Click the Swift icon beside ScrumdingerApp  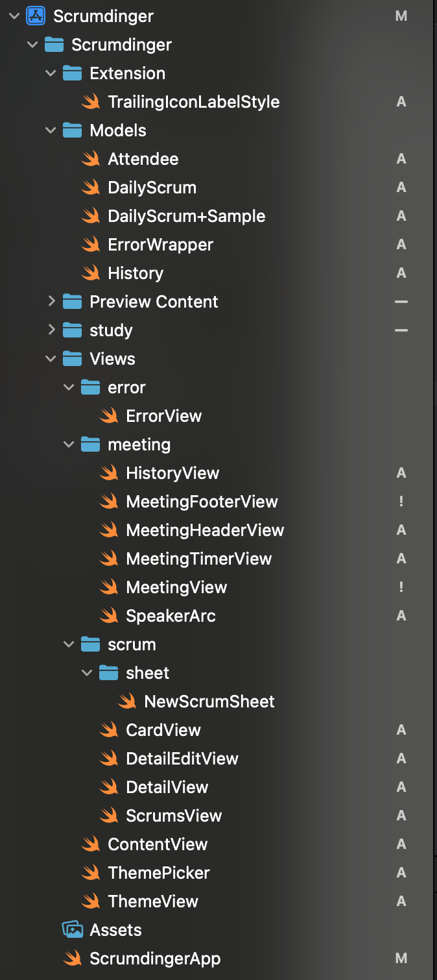coord(72,959)
